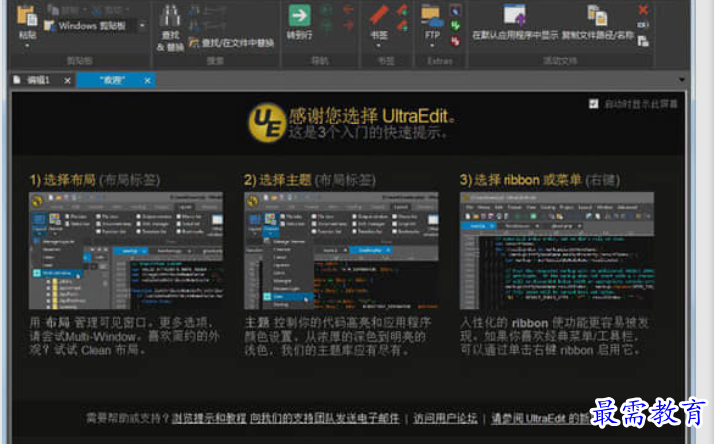Expand the FTP dropdown arrow
The width and height of the screenshot is (714, 444).
[432, 46]
